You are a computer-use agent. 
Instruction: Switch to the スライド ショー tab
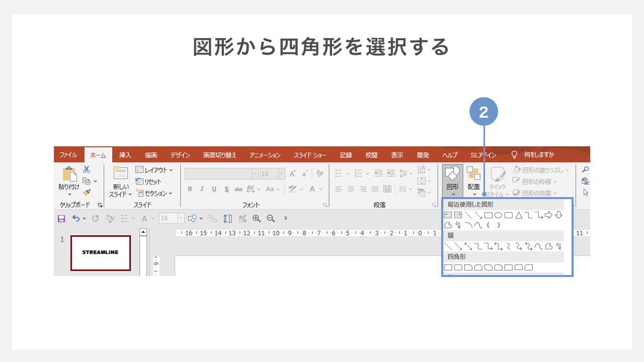[x=310, y=155]
